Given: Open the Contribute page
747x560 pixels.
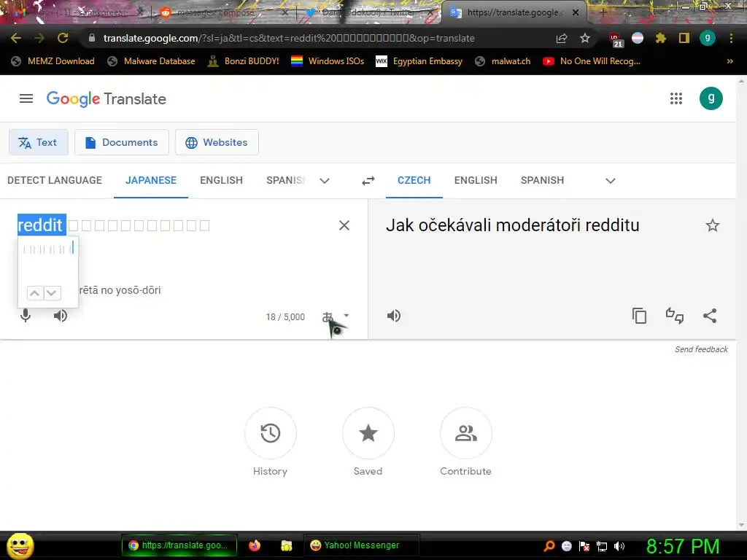Looking at the screenshot, I should tap(466, 433).
